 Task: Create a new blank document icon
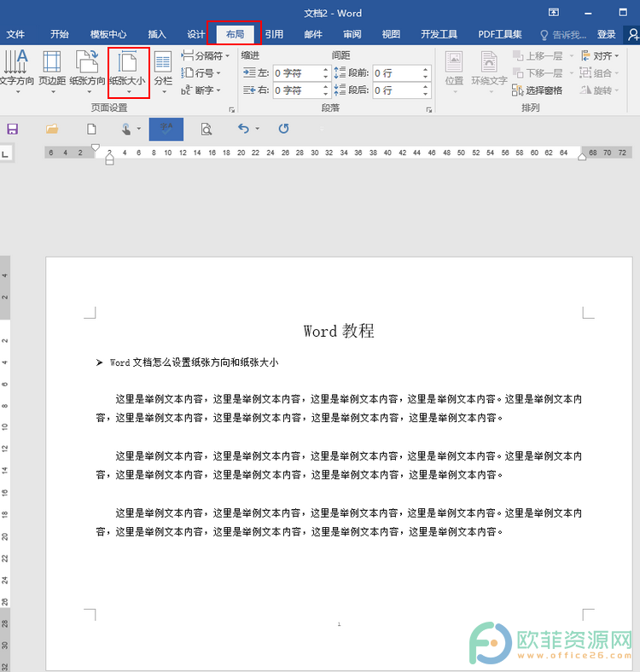(x=91, y=129)
